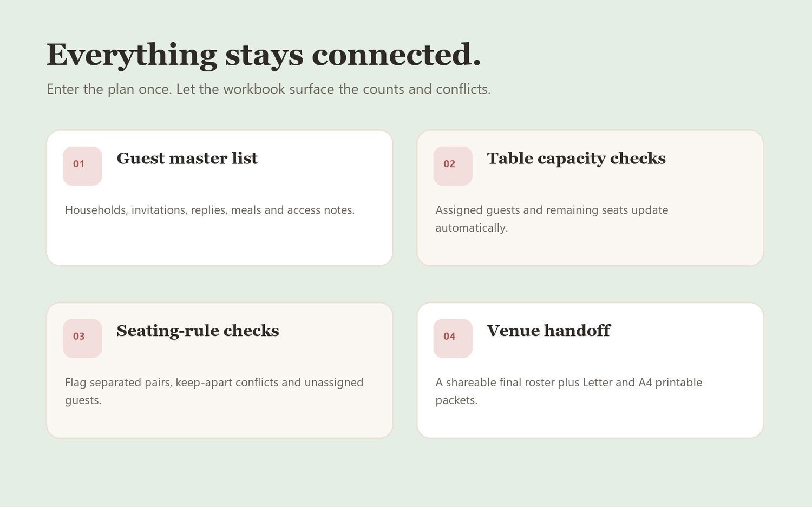Click the 03 number badge
This screenshot has height=507, width=812.
82,338
